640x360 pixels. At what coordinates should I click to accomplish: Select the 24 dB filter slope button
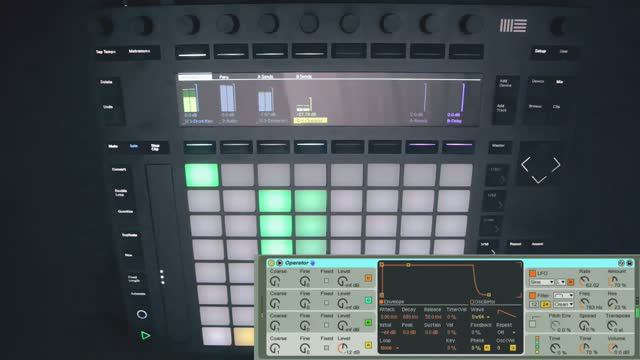coord(545,304)
